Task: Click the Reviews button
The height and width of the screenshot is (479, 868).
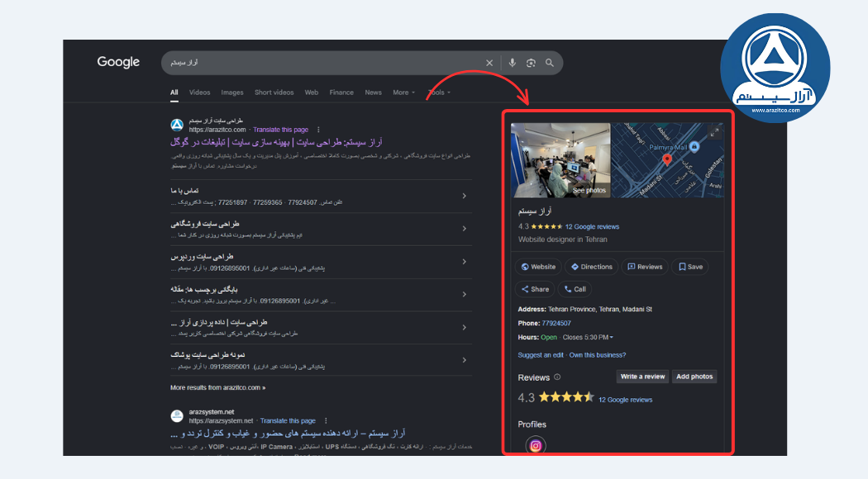Action: click(x=644, y=267)
